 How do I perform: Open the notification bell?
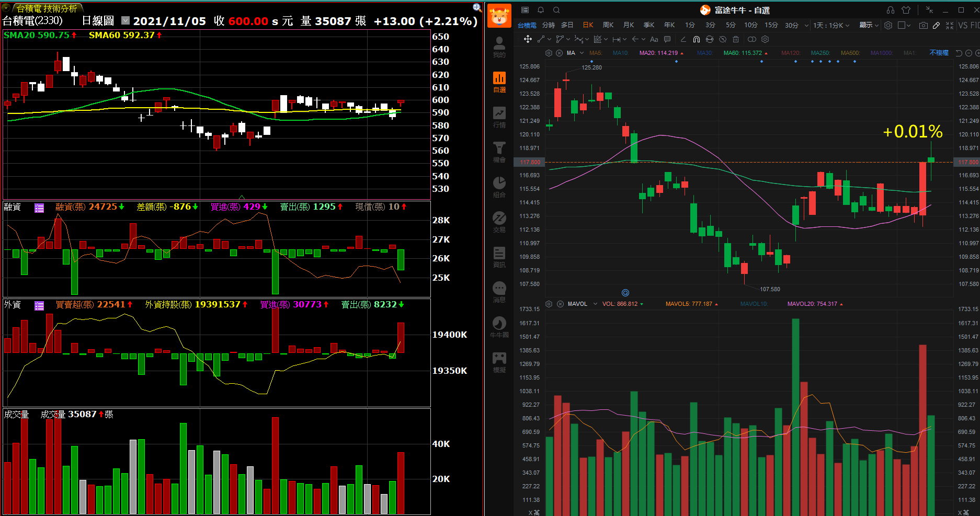pos(541,10)
